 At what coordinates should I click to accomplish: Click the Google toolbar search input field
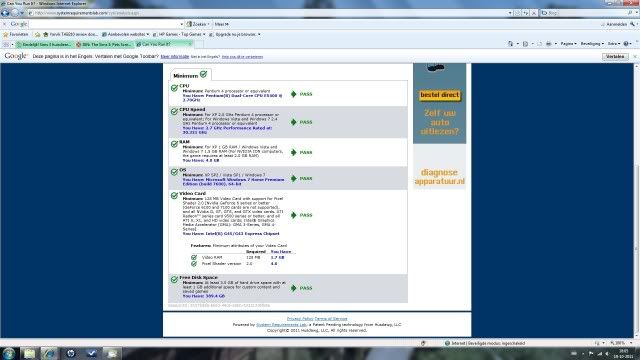tap(106, 24)
